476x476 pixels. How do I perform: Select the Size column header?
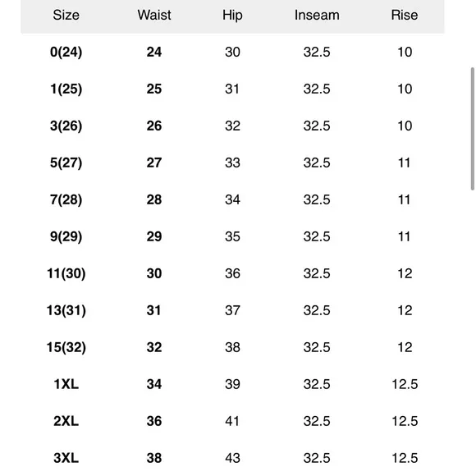pos(66,15)
